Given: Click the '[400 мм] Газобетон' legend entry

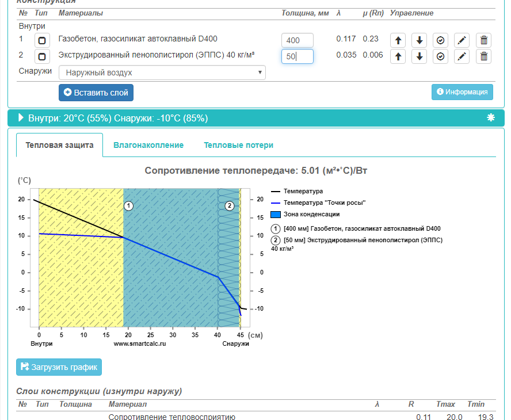Looking at the screenshot, I should tap(356, 229).
